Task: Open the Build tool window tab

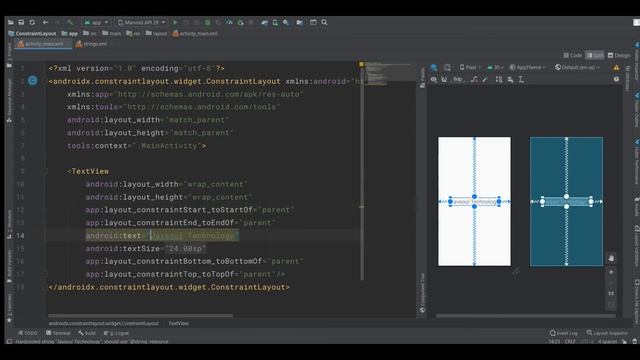Action: [x=87, y=333]
